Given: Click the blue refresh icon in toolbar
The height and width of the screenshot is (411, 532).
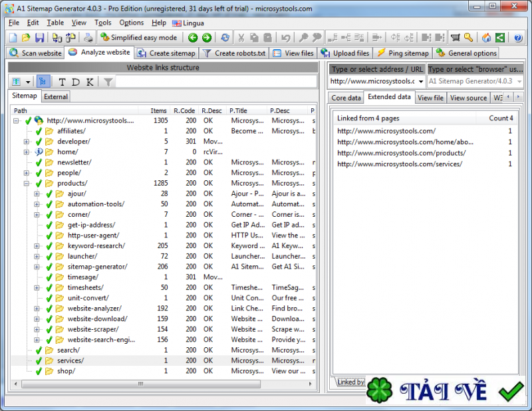Looking at the screenshot, I should click(225, 38).
